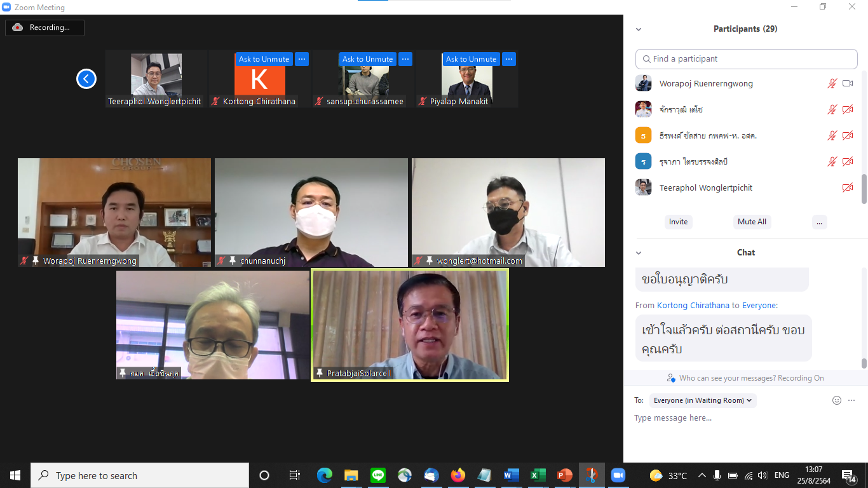Toggle Worapoj Ruenrerngwong's camera icon in the list
This screenshot has width=868, height=488.
click(848, 84)
